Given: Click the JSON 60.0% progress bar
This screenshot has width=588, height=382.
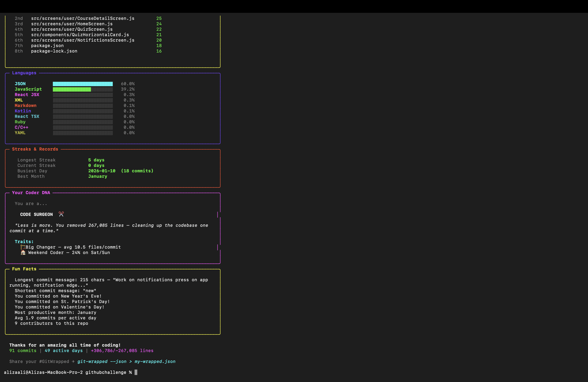Looking at the screenshot, I should click(x=82, y=84).
